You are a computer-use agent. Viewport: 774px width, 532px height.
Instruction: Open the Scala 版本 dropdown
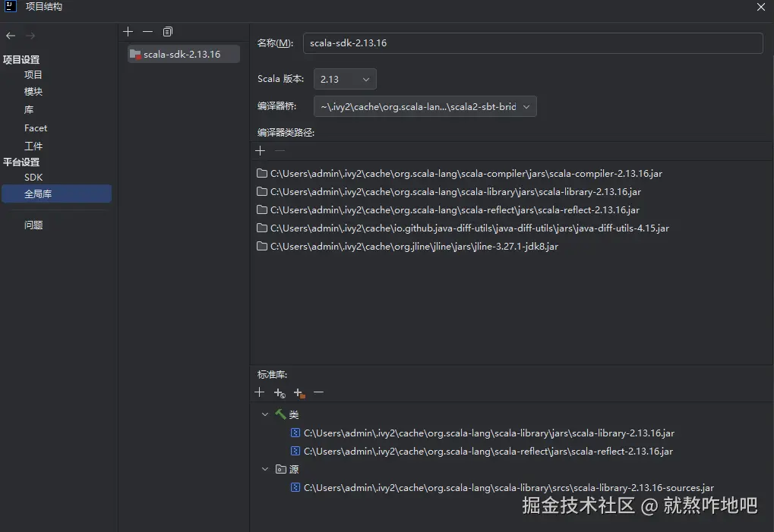(365, 79)
